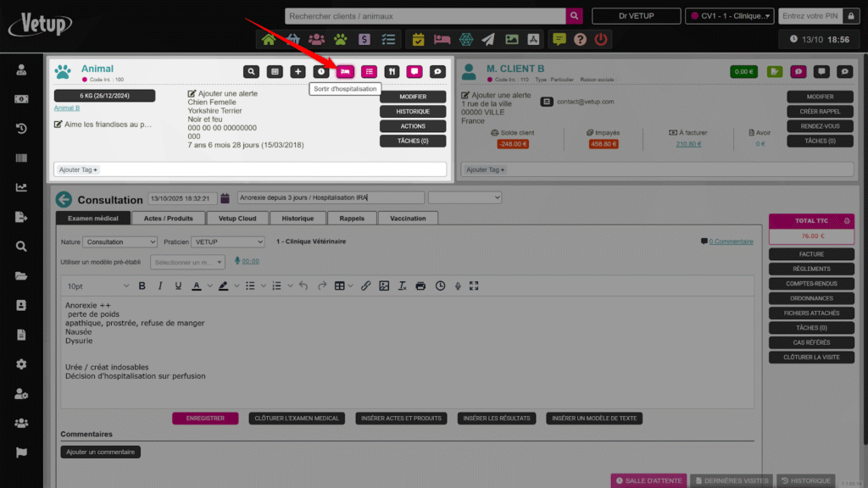Click the 0 Commentaire link
The width and height of the screenshot is (868, 488).
coord(731,241)
